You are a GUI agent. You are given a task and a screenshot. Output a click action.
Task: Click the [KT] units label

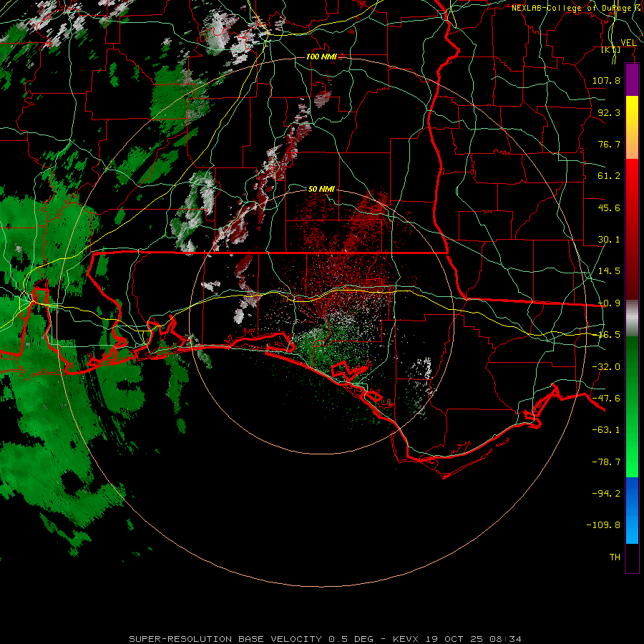point(611,50)
